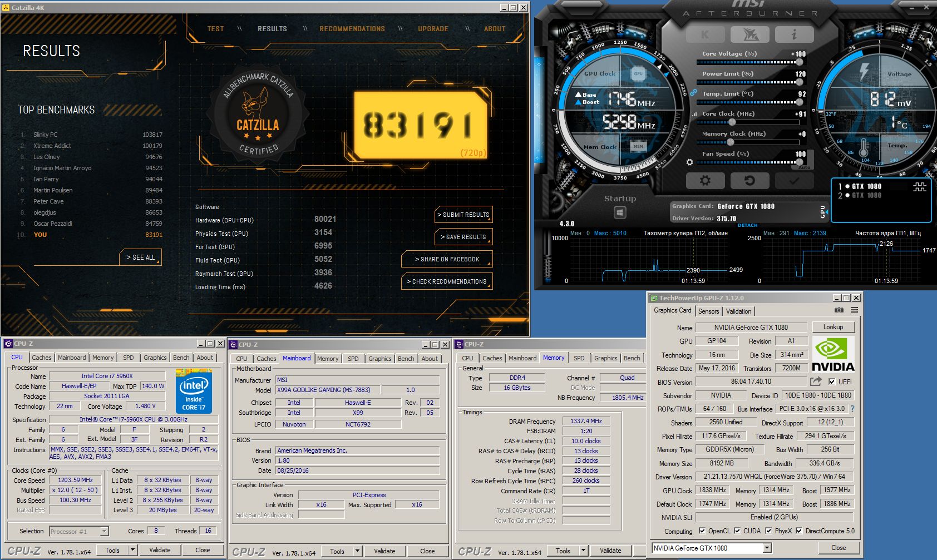Image resolution: width=937 pixels, height=560 pixels.
Task: Click CHECK RECOMMENDATIONS in Catzilla
Action: pos(447,281)
